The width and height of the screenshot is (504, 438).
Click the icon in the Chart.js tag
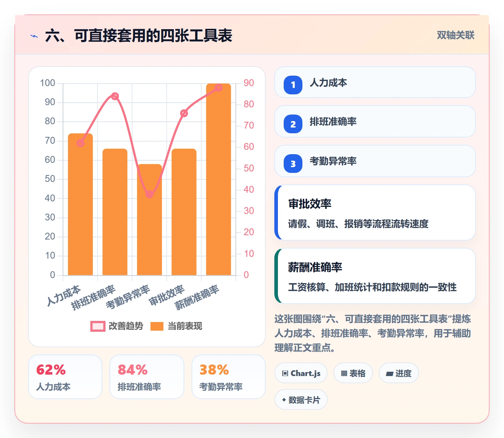pyautogui.click(x=285, y=374)
